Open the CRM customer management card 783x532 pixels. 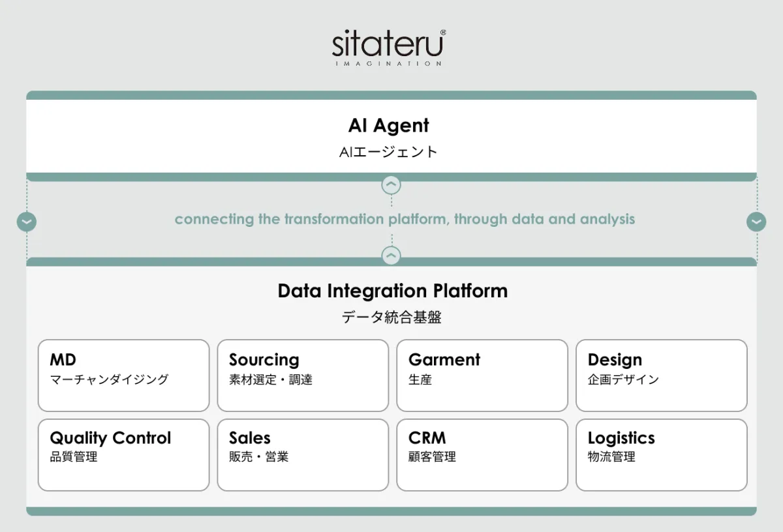click(482, 454)
